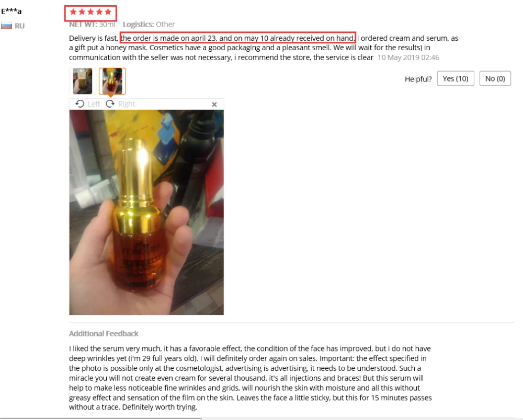Click the enlarged serum bottle photo
Image resolution: width=523 pixels, height=420 pixels.
click(x=146, y=212)
